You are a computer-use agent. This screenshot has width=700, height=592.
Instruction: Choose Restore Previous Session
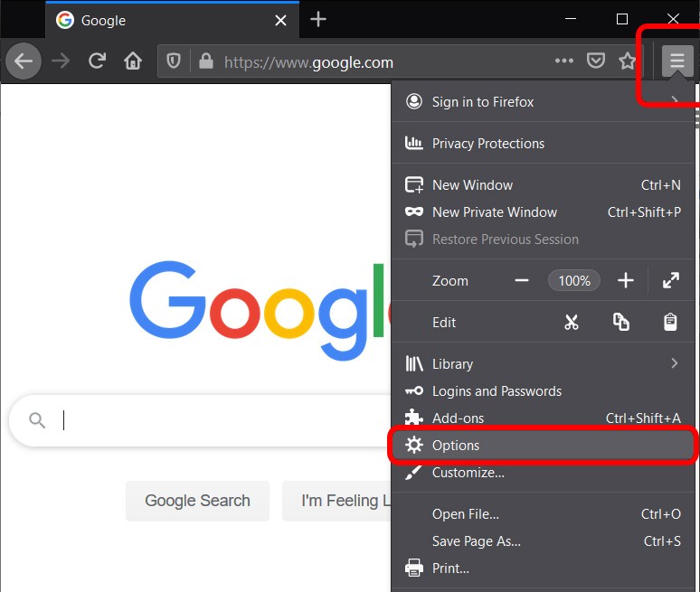543,240
